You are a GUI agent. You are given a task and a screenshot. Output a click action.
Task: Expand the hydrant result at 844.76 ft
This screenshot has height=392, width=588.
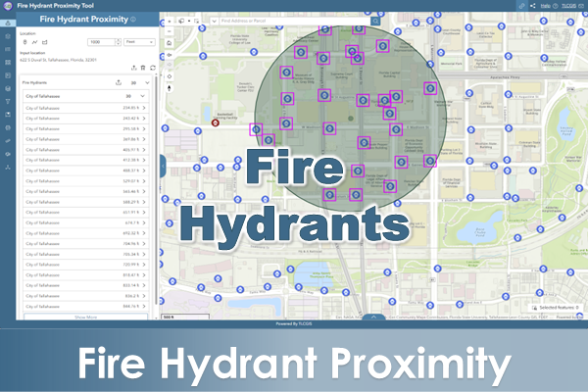(144, 307)
